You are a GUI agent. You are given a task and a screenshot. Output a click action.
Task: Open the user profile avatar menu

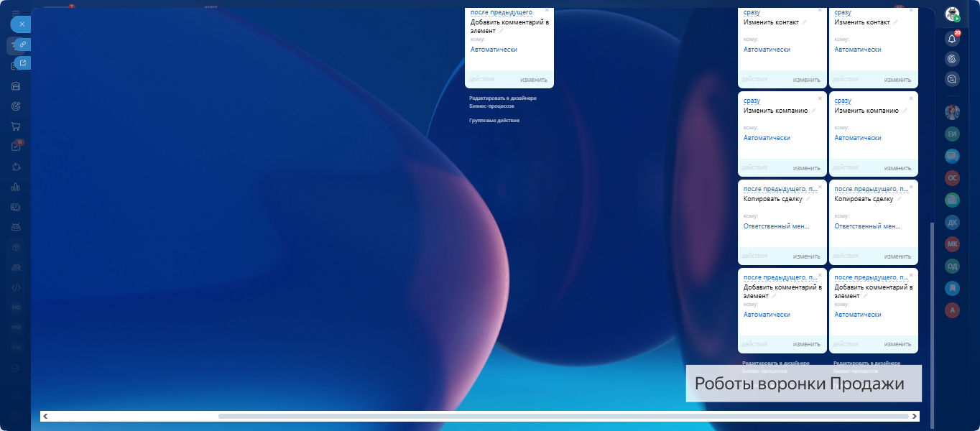tap(953, 14)
